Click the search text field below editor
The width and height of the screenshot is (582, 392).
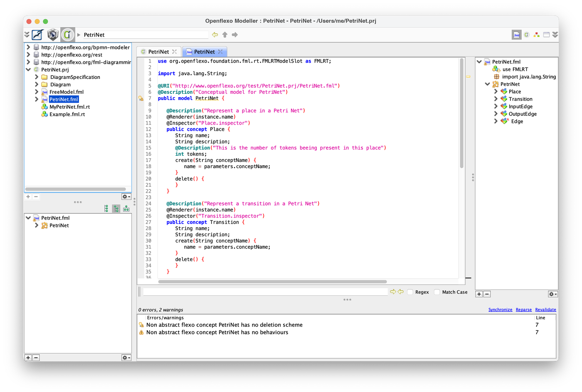pos(265,292)
